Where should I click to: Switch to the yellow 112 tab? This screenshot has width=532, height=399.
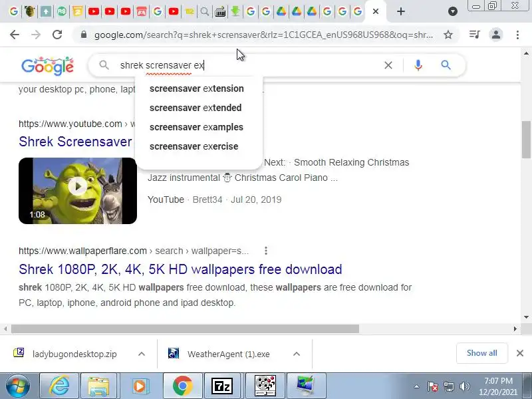(190, 12)
